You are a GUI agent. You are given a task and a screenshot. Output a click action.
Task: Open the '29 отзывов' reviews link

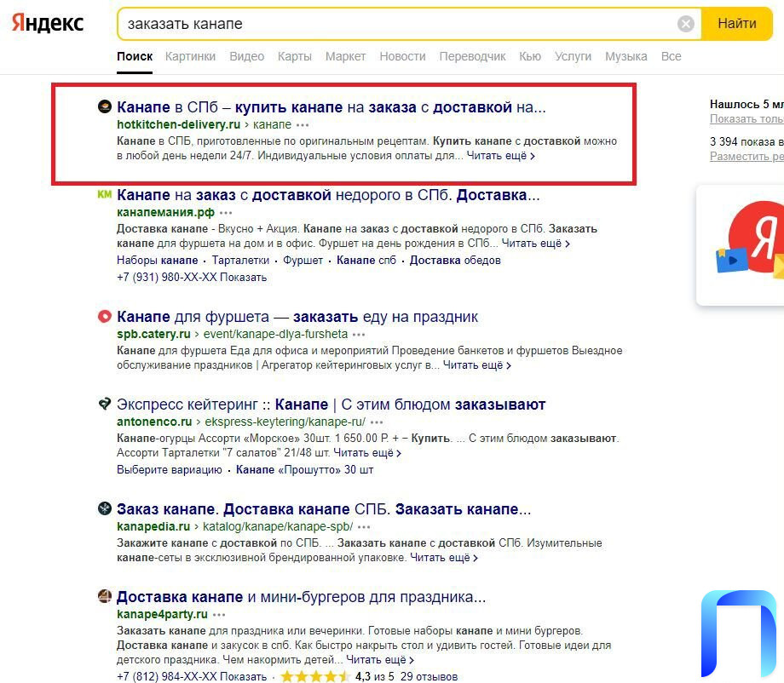tap(429, 676)
